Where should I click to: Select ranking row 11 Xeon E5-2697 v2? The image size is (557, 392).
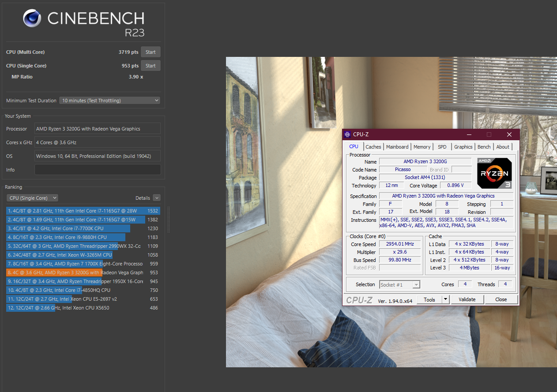point(83,299)
